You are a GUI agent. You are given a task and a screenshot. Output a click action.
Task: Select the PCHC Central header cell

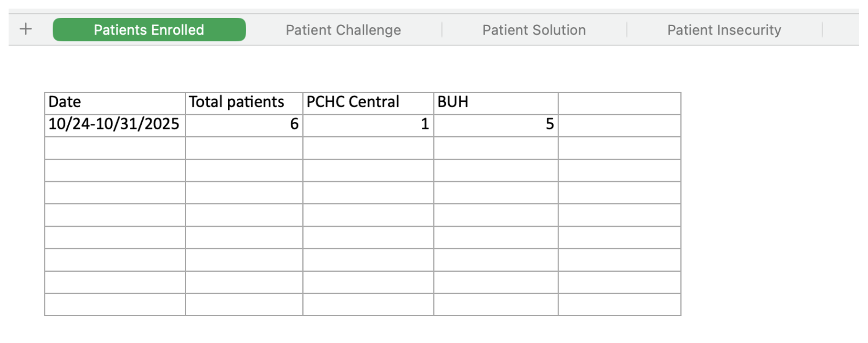point(368,103)
